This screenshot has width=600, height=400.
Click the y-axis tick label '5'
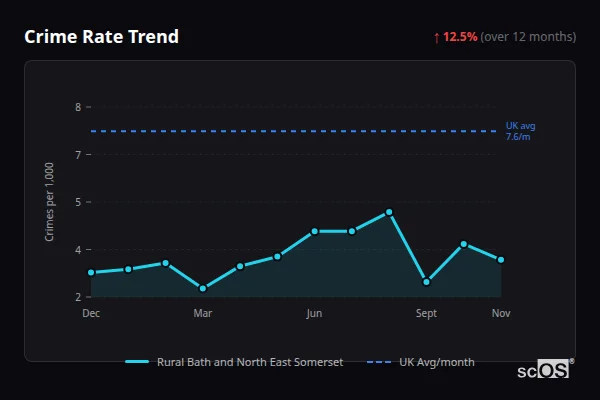pyautogui.click(x=78, y=202)
